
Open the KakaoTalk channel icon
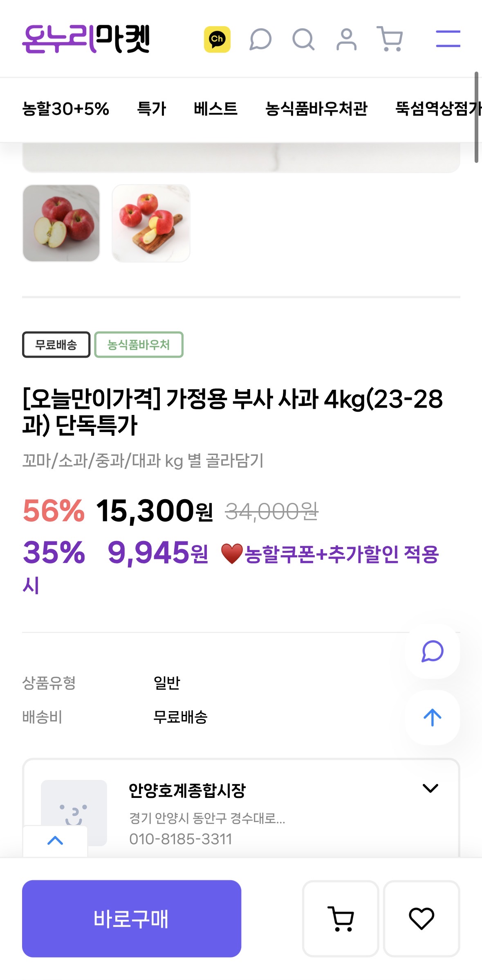pyautogui.click(x=217, y=39)
